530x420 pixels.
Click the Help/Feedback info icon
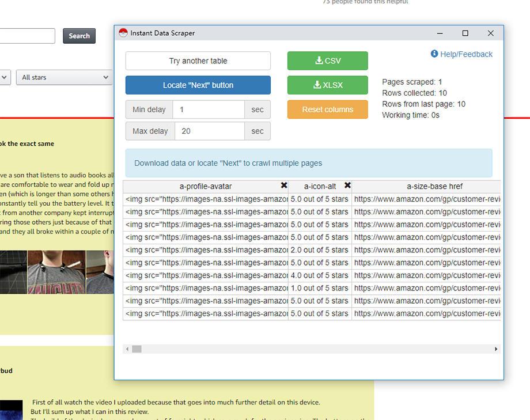pyautogui.click(x=434, y=54)
